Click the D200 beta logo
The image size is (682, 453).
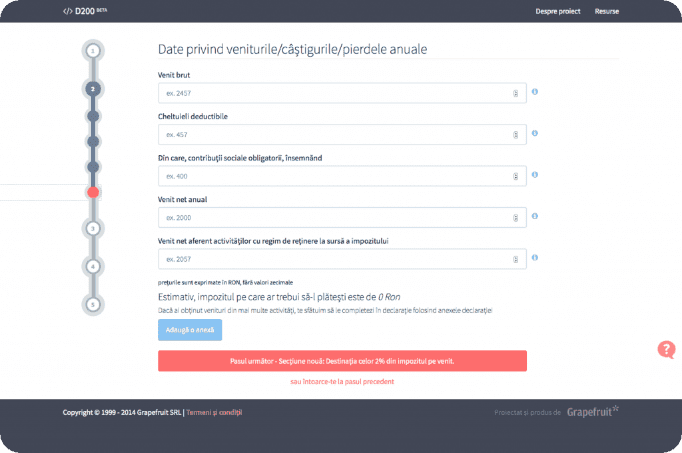click(x=85, y=11)
